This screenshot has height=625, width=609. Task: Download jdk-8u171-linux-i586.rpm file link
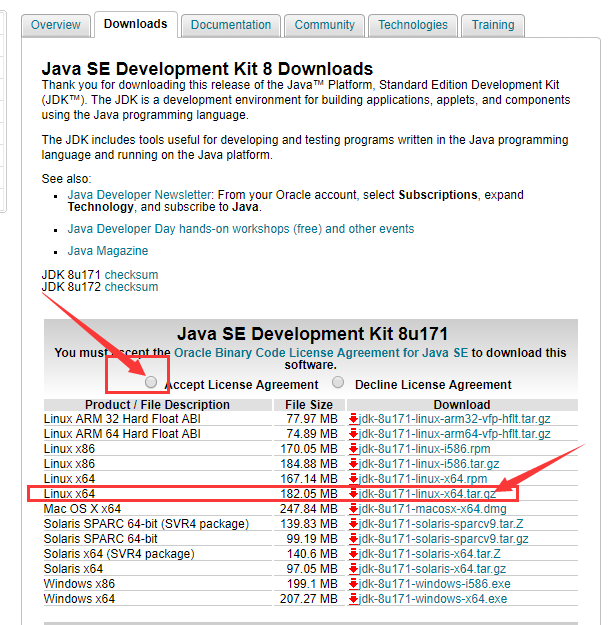(x=424, y=449)
